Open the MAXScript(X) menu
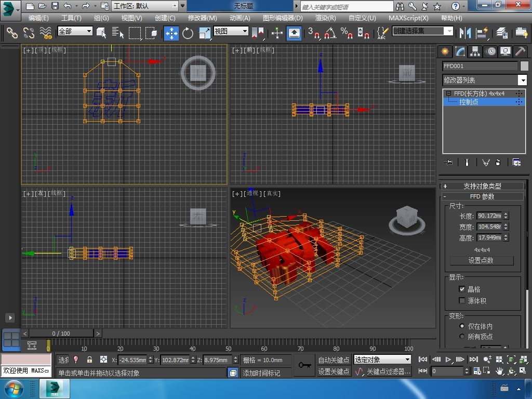This screenshot has width=532, height=399. click(x=408, y=18)
